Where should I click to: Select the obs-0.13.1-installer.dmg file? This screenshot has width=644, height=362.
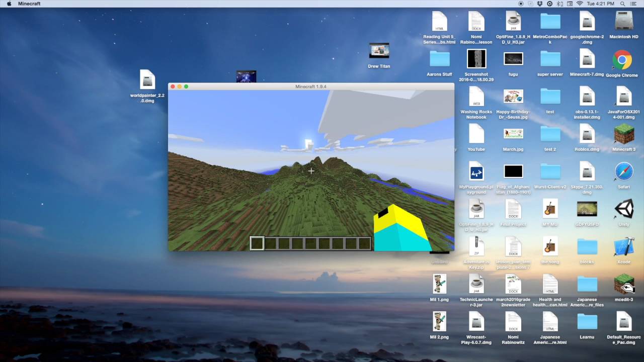pyautogui.click(x=587, y=97)
